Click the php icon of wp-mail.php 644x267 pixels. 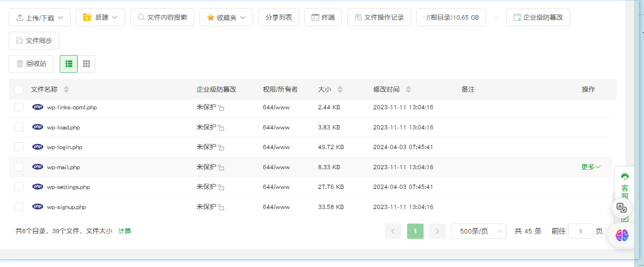coord(38,167)
